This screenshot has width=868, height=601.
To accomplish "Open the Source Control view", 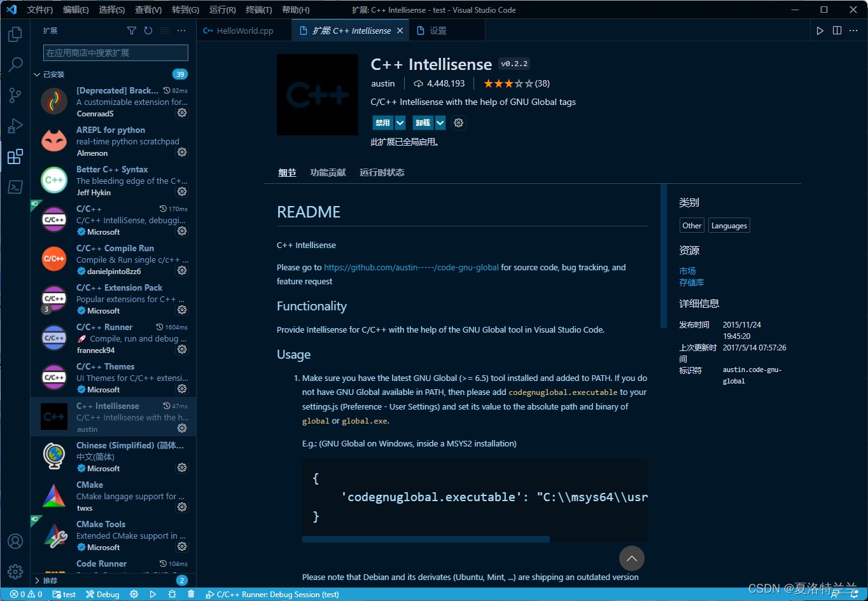I will tap(15, 95).
